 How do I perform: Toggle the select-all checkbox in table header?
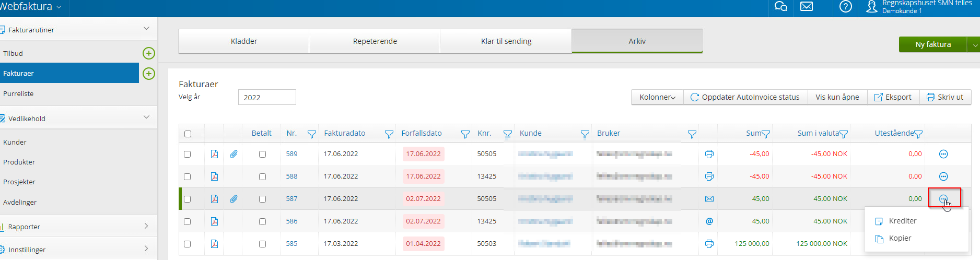(188, 134)
